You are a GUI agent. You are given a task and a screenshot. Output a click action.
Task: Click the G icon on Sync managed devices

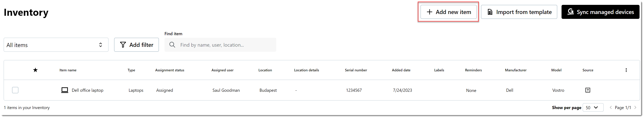click(x=571, y=11)
